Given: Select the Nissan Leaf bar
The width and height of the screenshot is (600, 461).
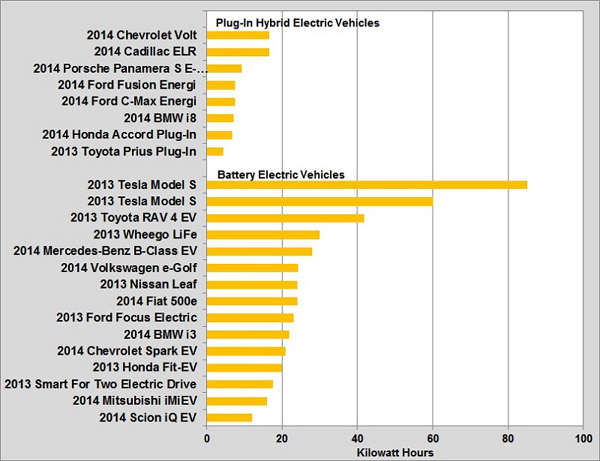Looking at the screenshot, I should tap(252, 285).
